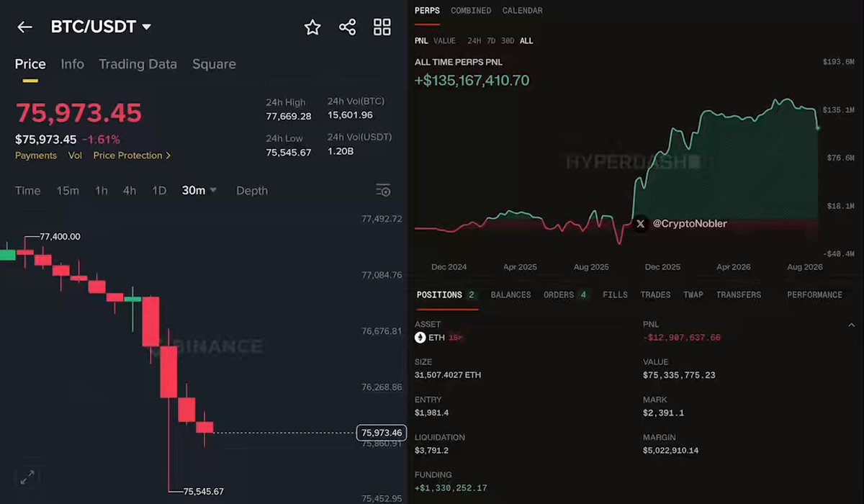864x504 pixels.
Task: Click the 24h Low value 75,545.67
Action: coord(289,152)
